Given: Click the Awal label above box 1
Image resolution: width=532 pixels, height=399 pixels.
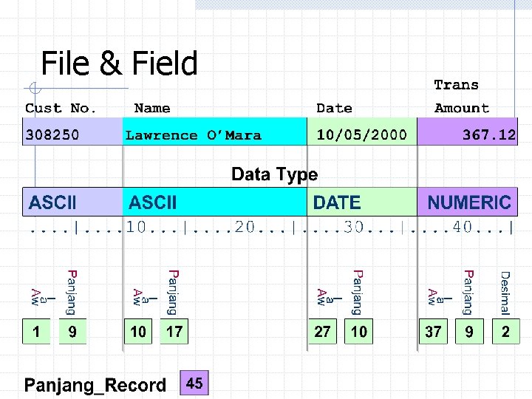Looking at the screenshot, I should (43, 297).
